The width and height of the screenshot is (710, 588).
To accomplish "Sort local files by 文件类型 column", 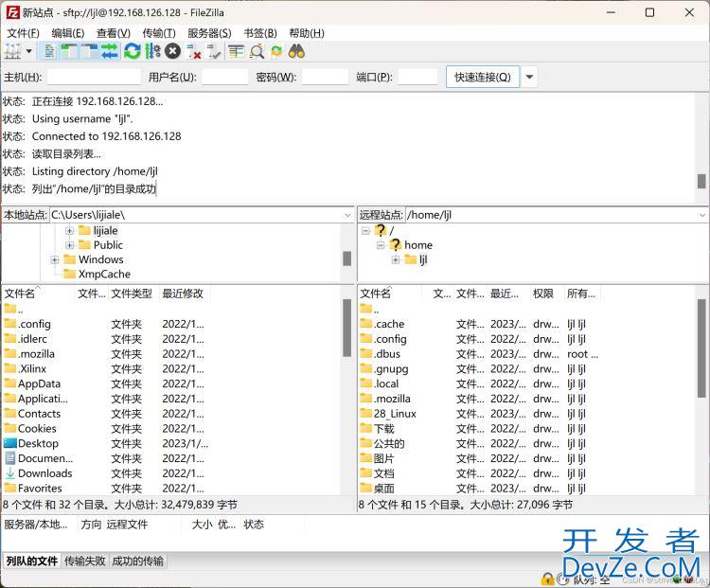I will (132, 294).
